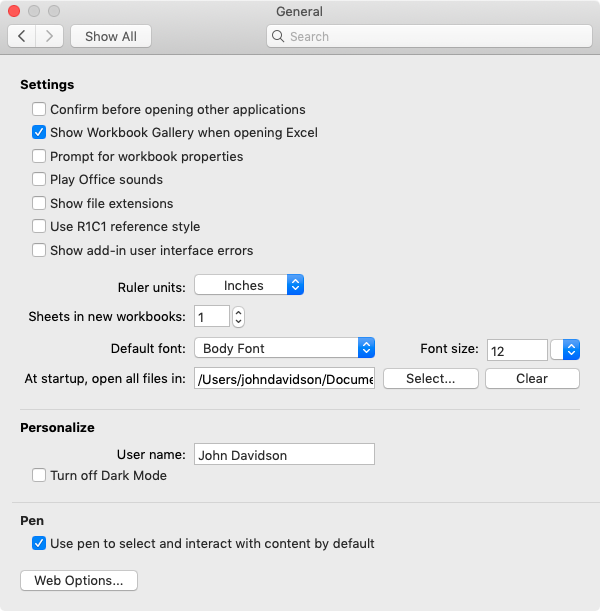The width and height of the screenshot is (600, 611).
Task: Click the startup folder path field
Action: point(284,378)
